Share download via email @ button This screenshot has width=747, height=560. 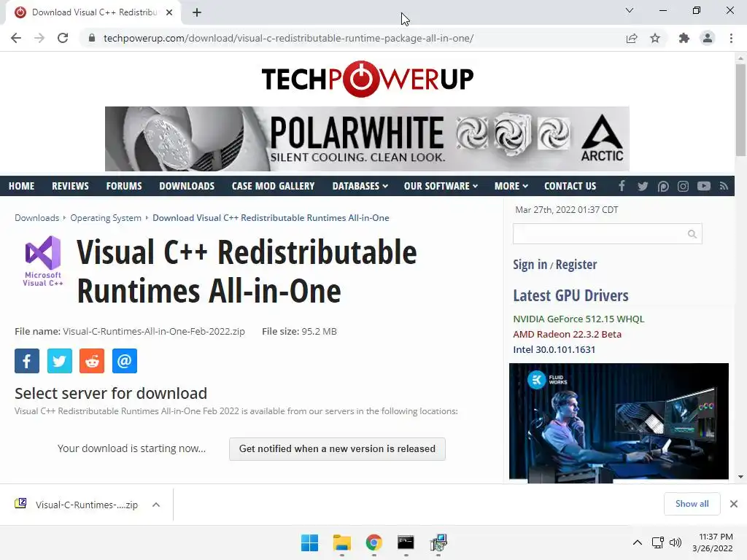pos(125,361)
